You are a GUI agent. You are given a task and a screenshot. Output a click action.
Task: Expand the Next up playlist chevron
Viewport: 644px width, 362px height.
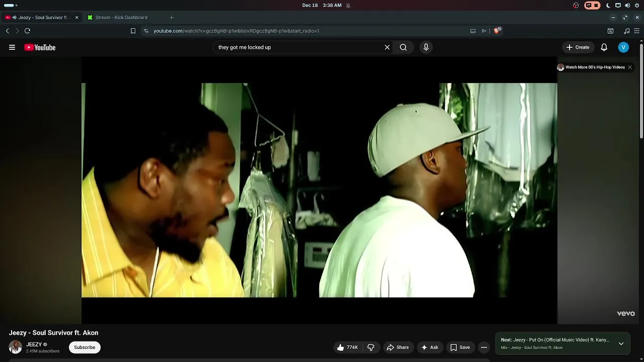coord(621,344)
